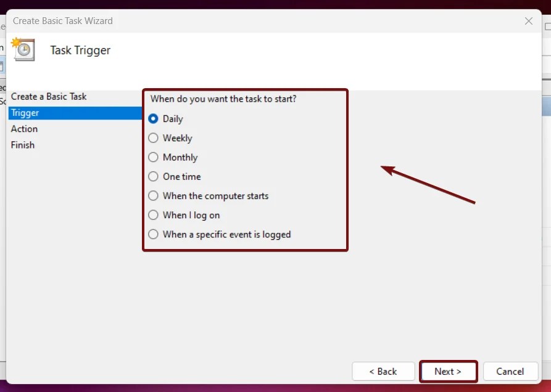This screenshot has height=392, width=551.
Task: Select the Monthly trigger option
Action: coord(153,157)
